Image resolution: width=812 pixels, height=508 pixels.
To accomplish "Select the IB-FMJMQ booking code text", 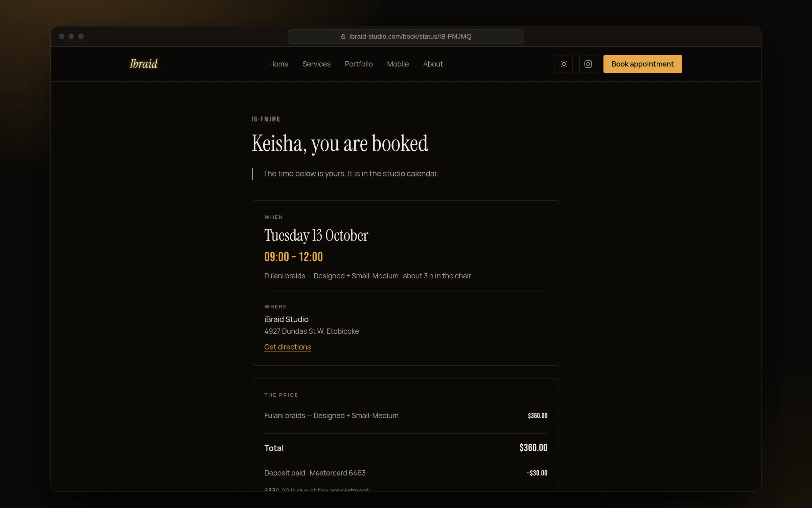I will pyautogui.click(x=266, y=119).
